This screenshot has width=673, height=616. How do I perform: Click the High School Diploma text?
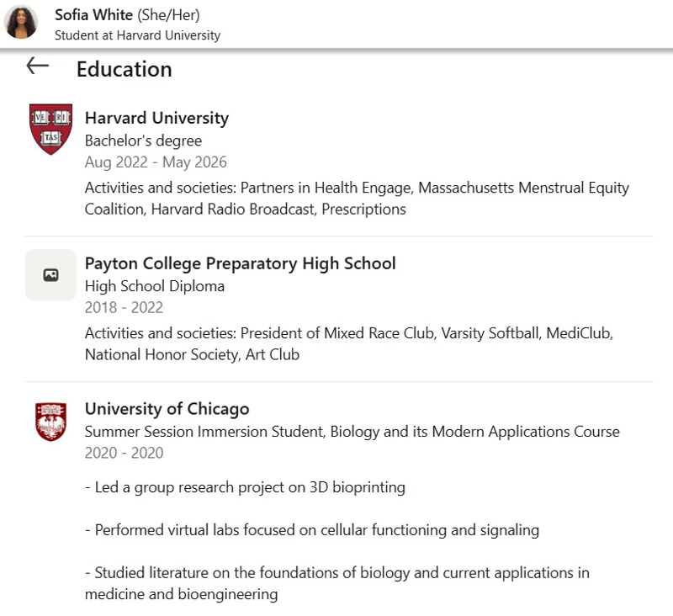155,286
